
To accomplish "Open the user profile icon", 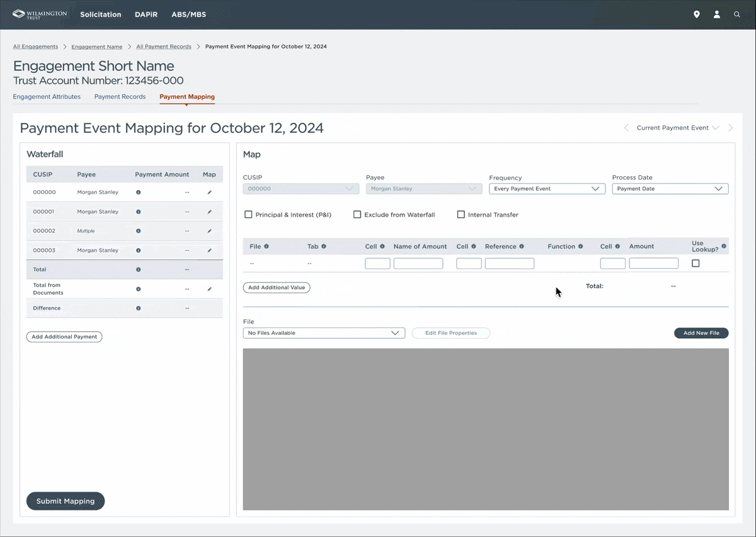I will click(x=716, y=14).
